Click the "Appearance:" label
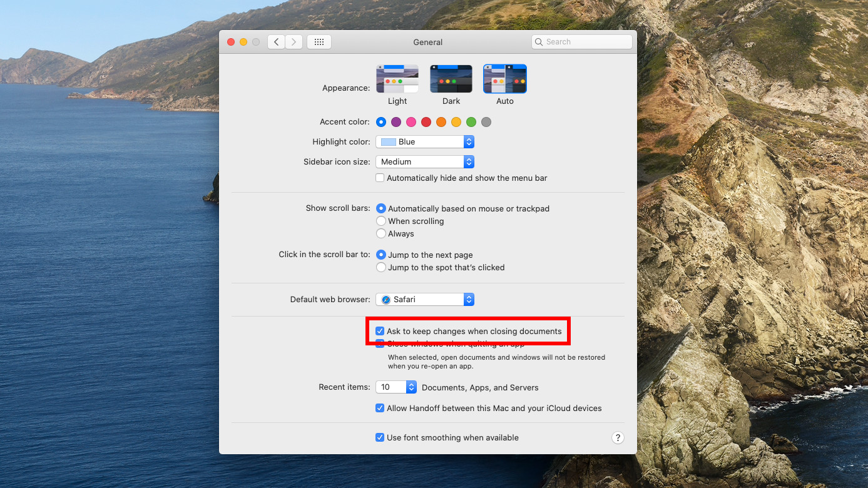The image size is (868, 488). 346,88
